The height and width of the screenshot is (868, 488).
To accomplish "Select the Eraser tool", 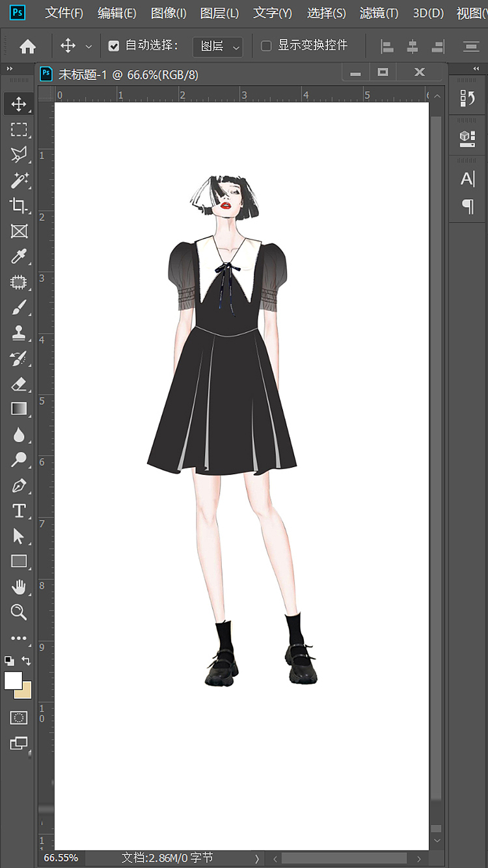I will [x=19, y=383].
